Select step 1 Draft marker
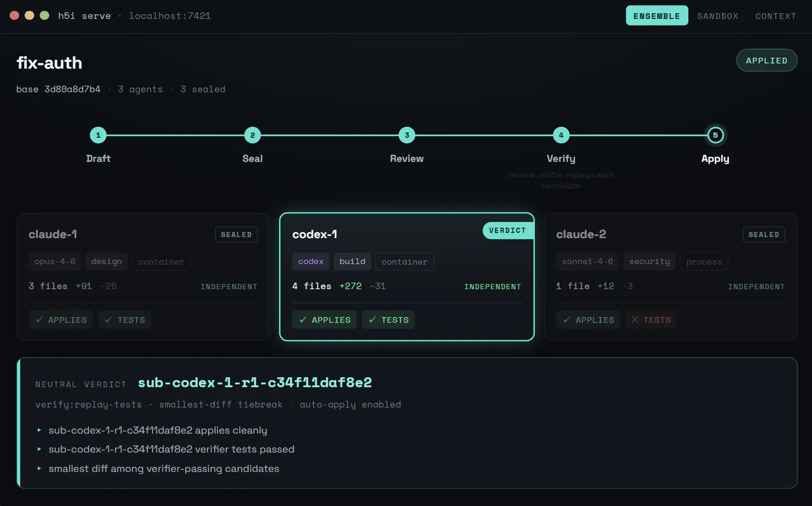 coord(98,135)
